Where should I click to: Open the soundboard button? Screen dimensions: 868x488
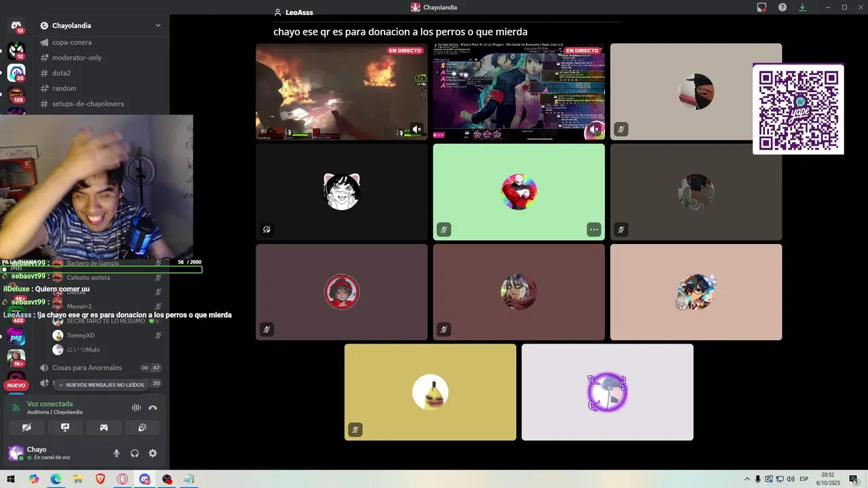tap(142, 428)
